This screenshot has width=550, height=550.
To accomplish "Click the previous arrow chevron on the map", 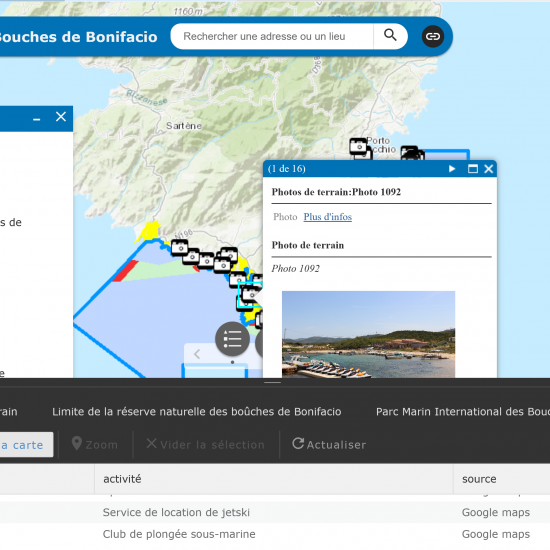I will pos(197,354).
